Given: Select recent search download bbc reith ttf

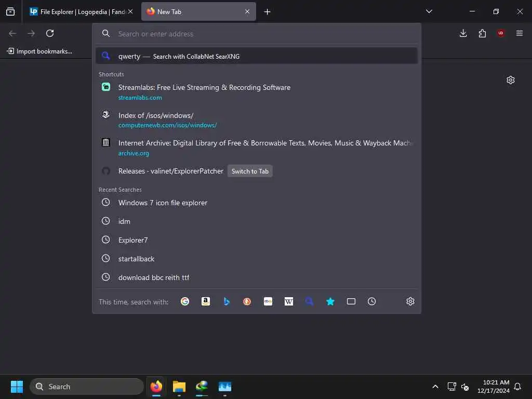Looking at the screenshot, I should point(257,277).
